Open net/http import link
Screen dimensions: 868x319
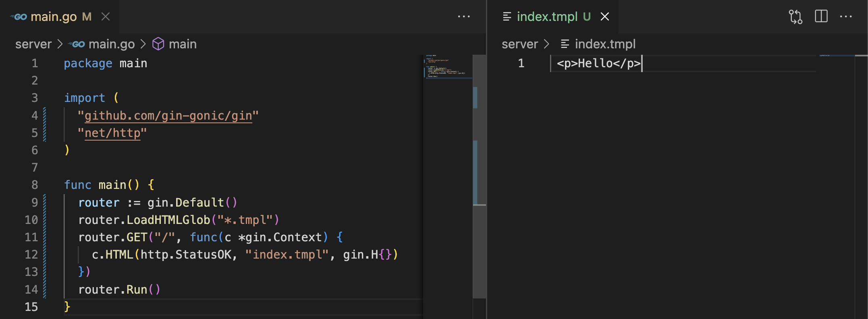point(112,133)
